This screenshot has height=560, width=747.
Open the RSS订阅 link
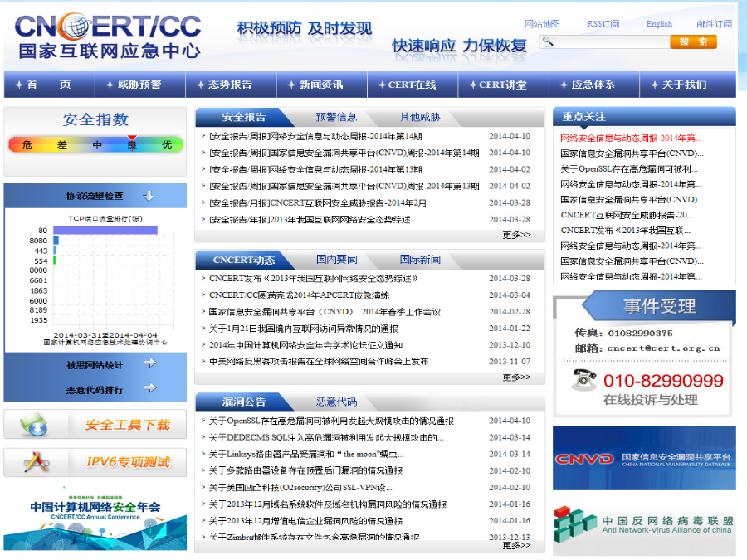603,24
